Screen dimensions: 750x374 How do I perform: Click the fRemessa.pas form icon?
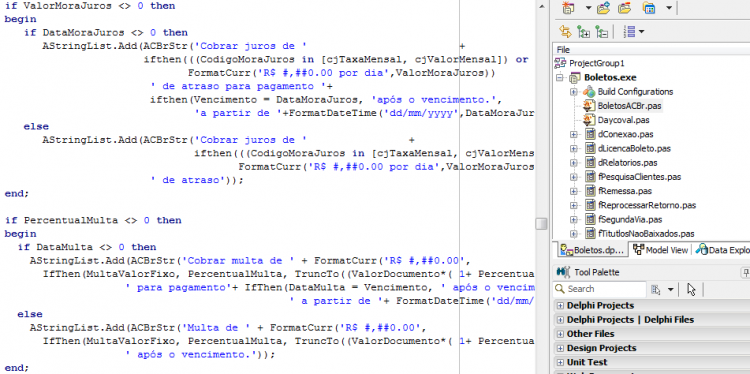click(x=589, y=191)
